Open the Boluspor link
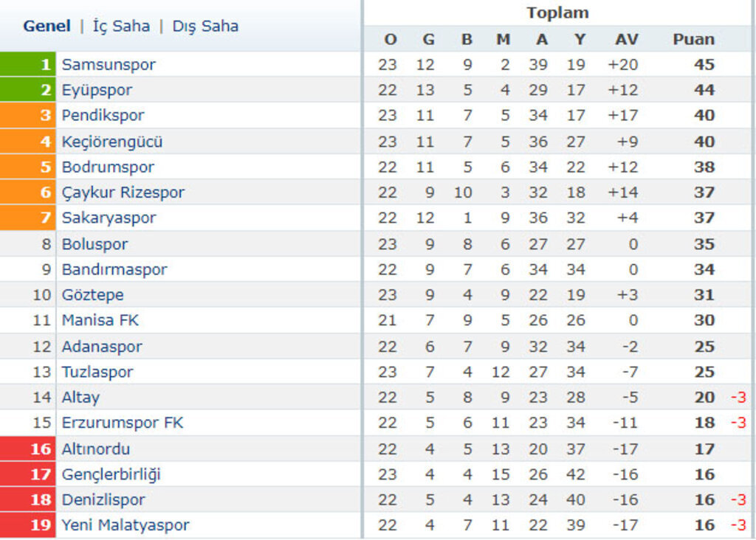Screen dimensions: 756x540 coord(94,244)
